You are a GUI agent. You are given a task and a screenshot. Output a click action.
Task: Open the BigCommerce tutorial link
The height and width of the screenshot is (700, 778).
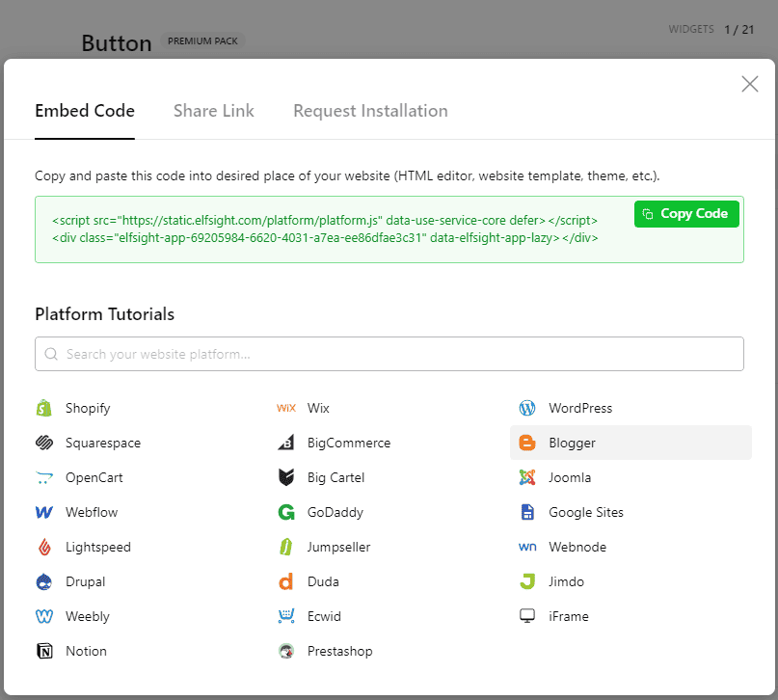[349, 443]
